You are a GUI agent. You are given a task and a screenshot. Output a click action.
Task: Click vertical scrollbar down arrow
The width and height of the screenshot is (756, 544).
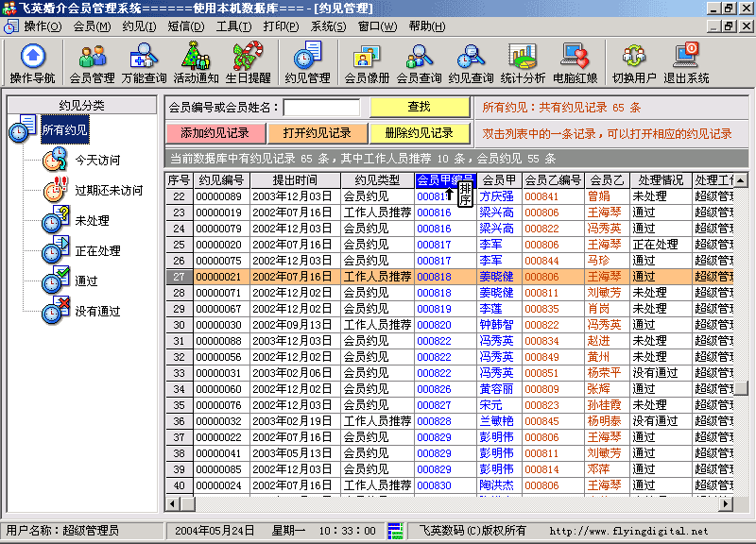(744, 487)
